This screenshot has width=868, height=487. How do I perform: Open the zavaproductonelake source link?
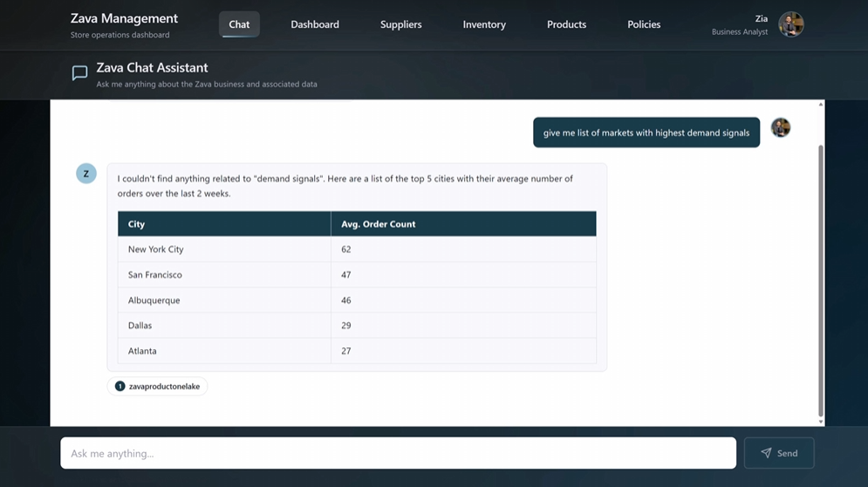(164, 386)
